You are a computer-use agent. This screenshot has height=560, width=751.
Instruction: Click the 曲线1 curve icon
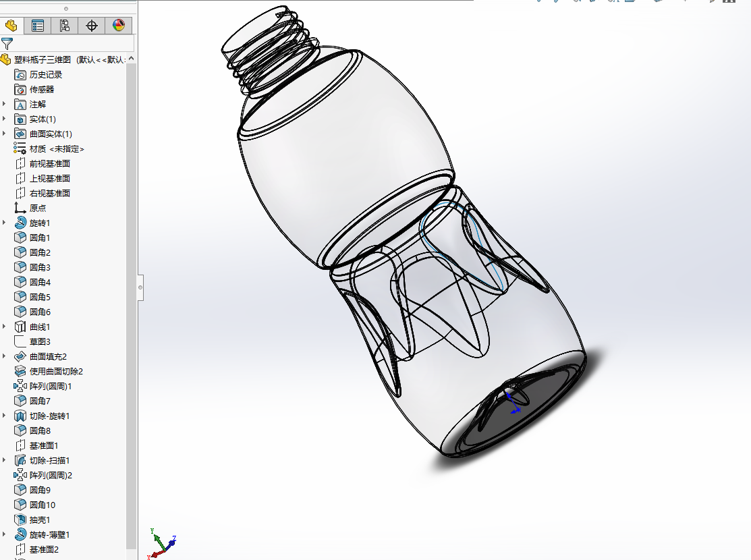(x=20, y=327)
